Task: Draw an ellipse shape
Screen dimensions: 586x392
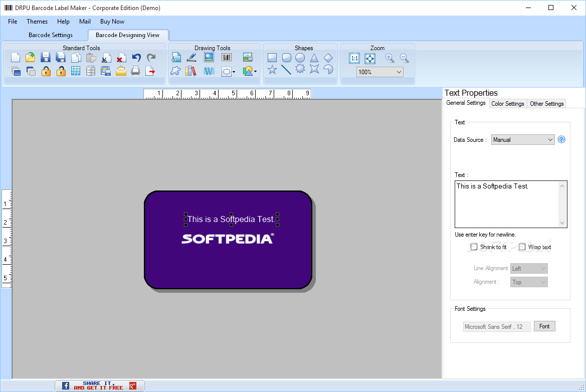Action: tap(300, 58)
